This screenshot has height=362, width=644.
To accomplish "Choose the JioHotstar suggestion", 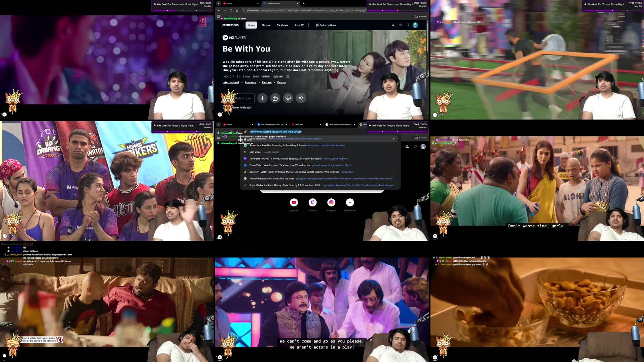I will point(320,159).
